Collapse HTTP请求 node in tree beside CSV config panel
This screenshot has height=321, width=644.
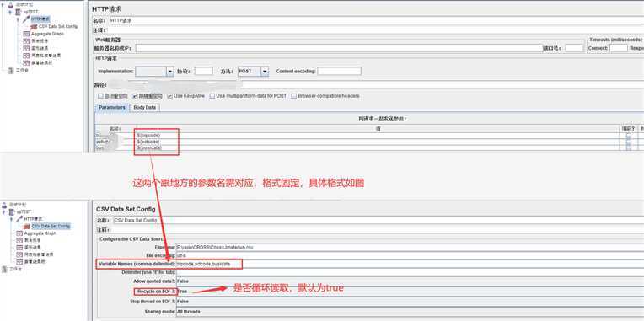click(11, 219)
